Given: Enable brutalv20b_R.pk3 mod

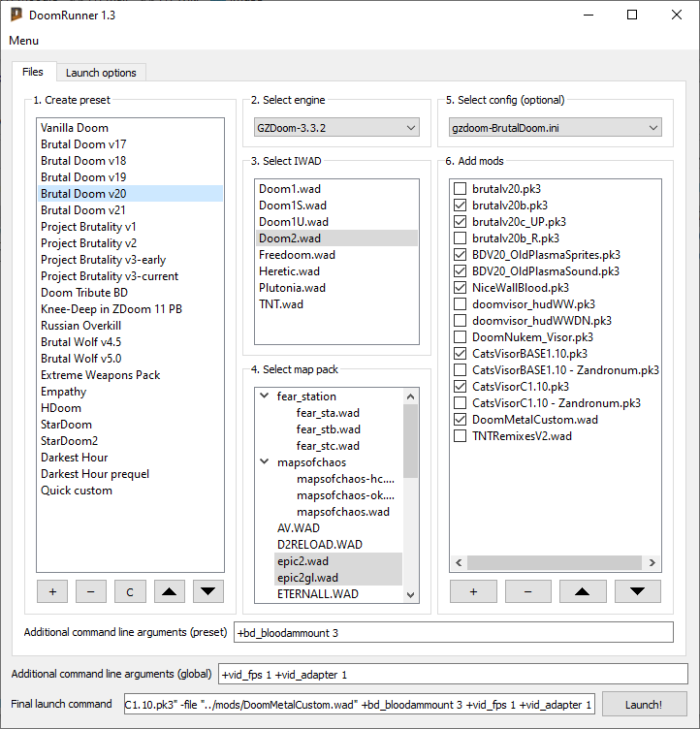Looking at the screenshot, I should coord(460,238).
